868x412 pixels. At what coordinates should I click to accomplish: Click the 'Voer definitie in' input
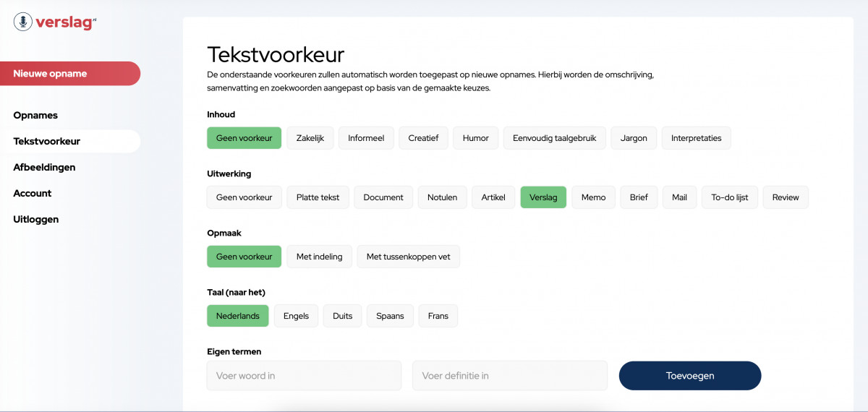(509, 376)
